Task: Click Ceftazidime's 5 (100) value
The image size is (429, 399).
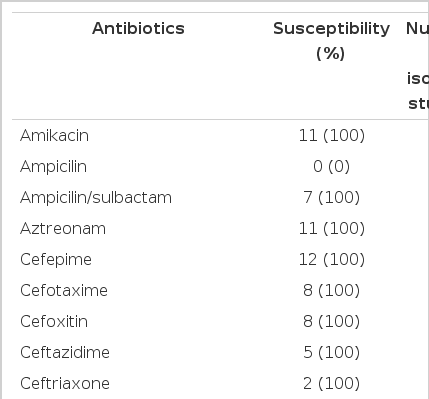Action: point(331,352)
